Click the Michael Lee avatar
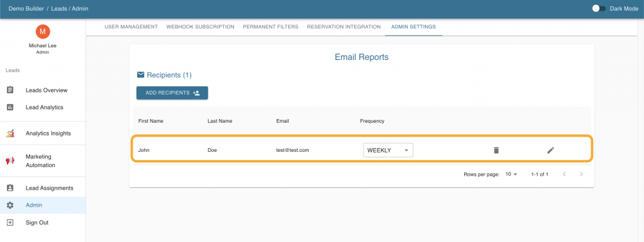The width and height of the screenshot is (644, 242). (x=43, y=32)
